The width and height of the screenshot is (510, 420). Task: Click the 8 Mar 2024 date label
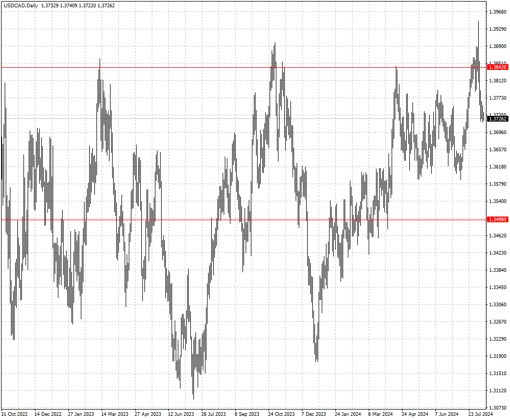[381, 414]
